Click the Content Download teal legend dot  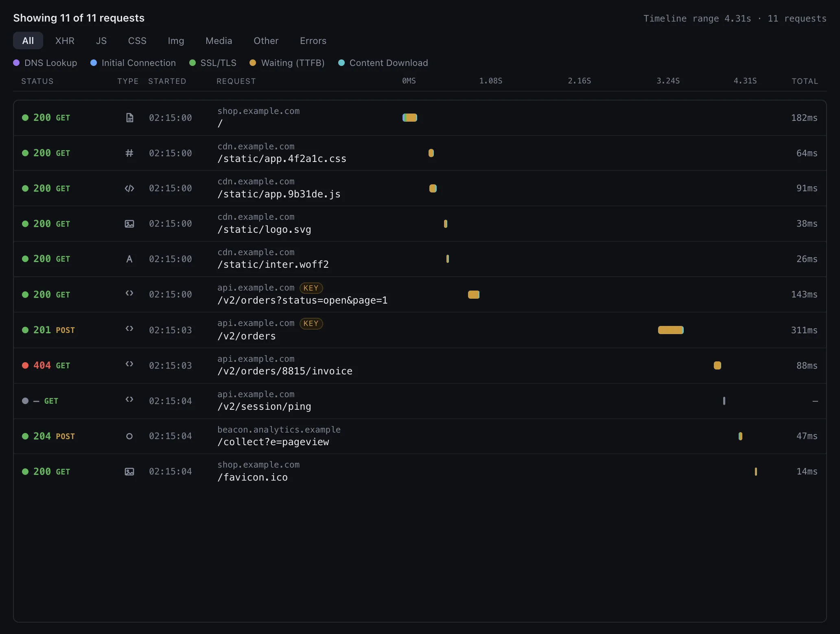point(341,63)
